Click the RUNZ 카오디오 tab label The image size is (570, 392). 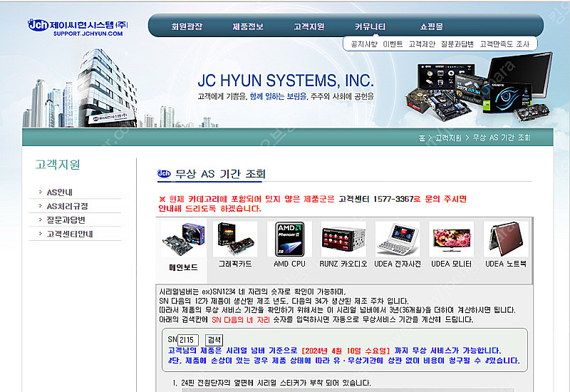343,264
